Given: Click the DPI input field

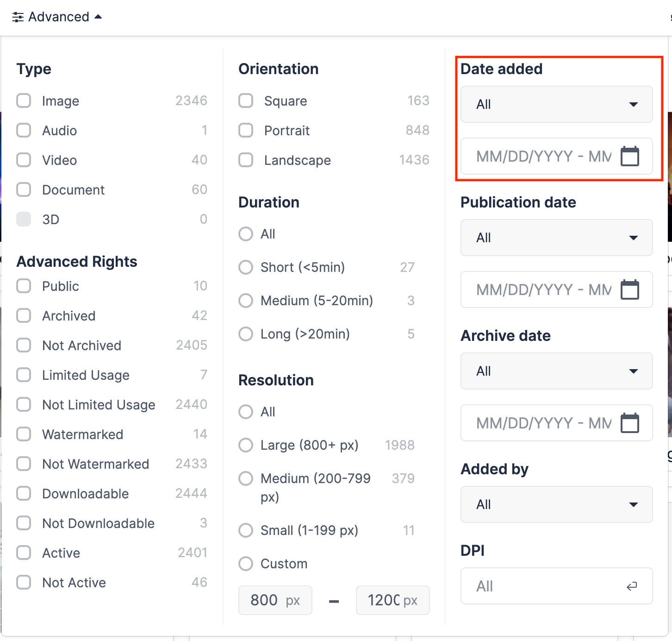Looking at the screenshot, I should coord(557,586).
